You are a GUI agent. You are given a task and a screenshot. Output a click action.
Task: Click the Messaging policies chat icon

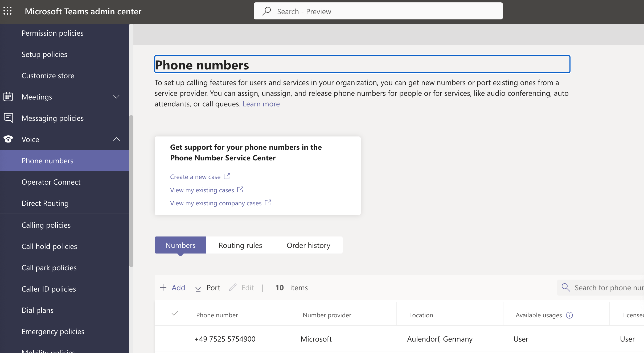8,118
